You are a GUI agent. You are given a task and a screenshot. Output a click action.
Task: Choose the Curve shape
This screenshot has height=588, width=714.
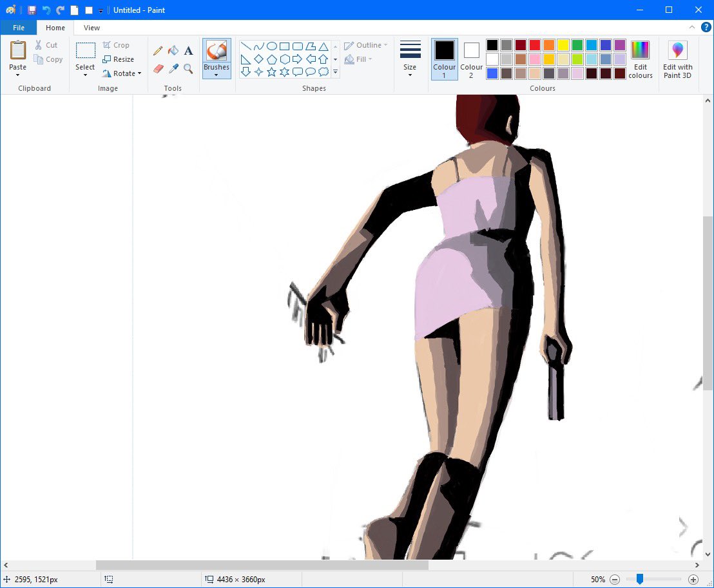click(x=258, y=46)
